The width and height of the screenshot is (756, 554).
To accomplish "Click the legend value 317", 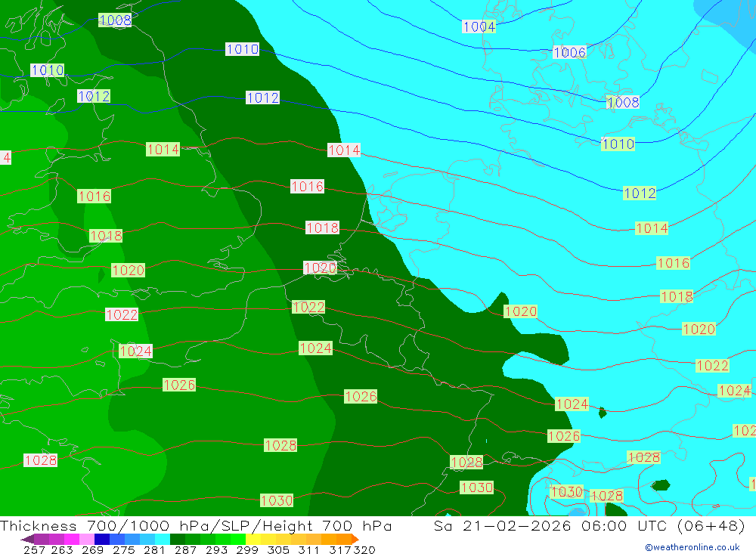I will pyautogui.click(x=340, y=549).
